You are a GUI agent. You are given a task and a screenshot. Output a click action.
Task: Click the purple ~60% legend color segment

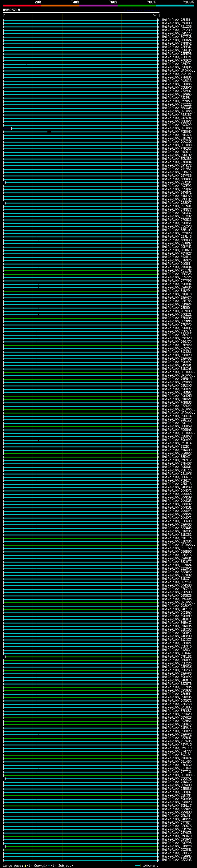[x=98, y=6]
